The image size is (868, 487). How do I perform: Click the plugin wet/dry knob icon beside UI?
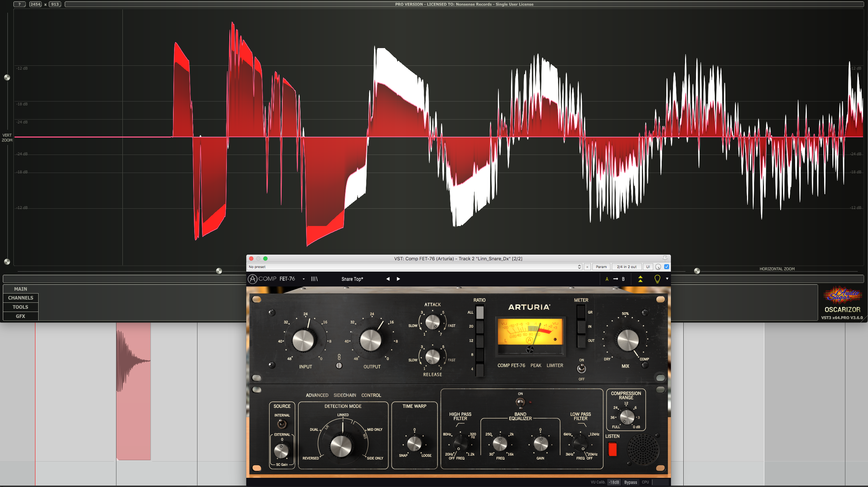tap(658, 267)
